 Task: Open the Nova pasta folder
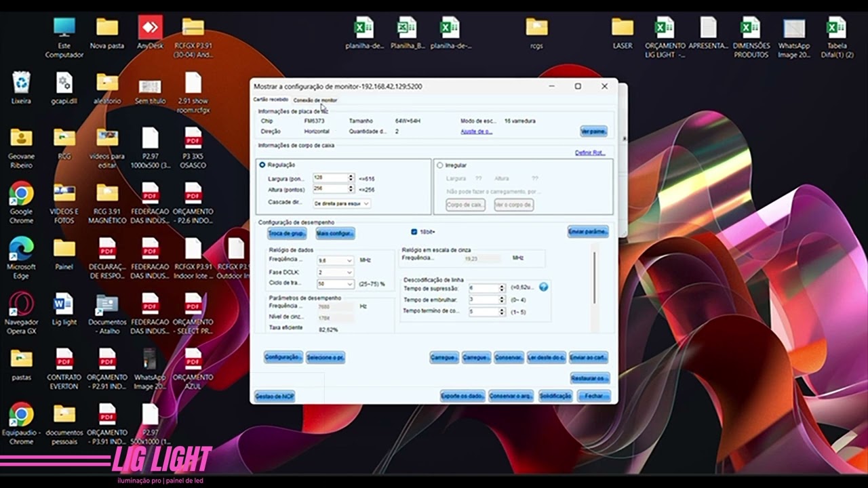(107, 33)
